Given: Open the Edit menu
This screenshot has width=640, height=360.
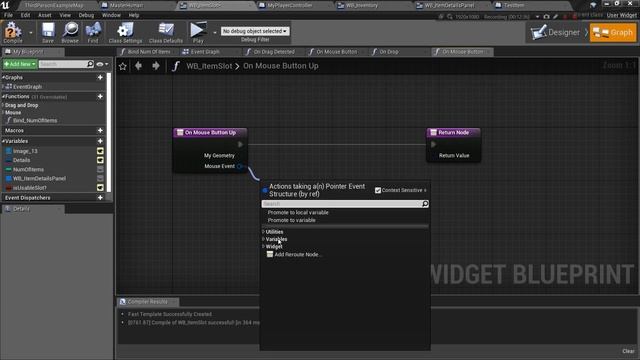Looking at the screenshot, I should pos(25,15).
